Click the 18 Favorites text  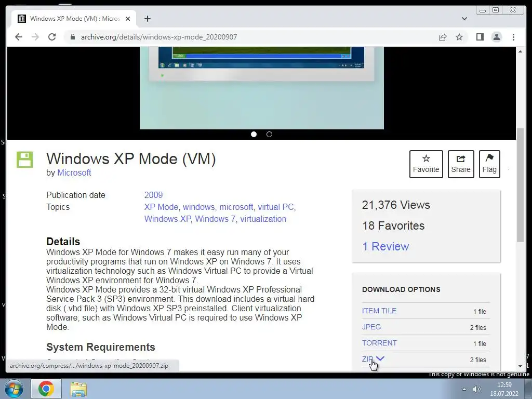(x=393, y=225)
